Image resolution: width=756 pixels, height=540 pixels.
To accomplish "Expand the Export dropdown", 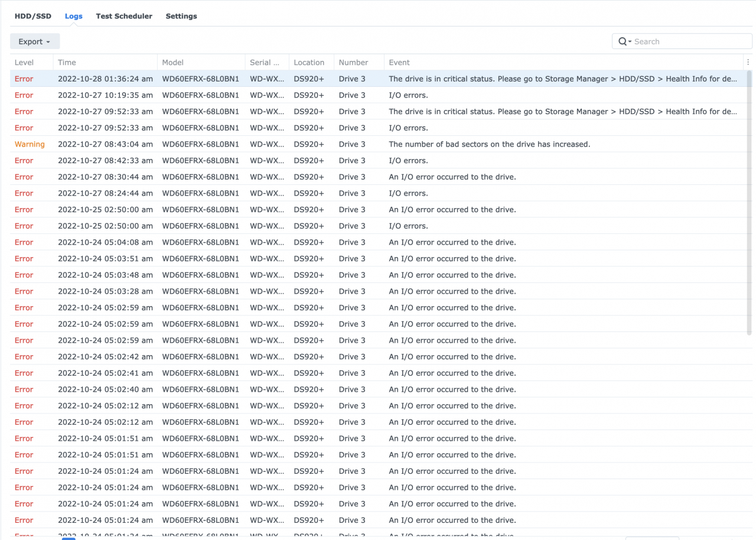I will (35, 41).
